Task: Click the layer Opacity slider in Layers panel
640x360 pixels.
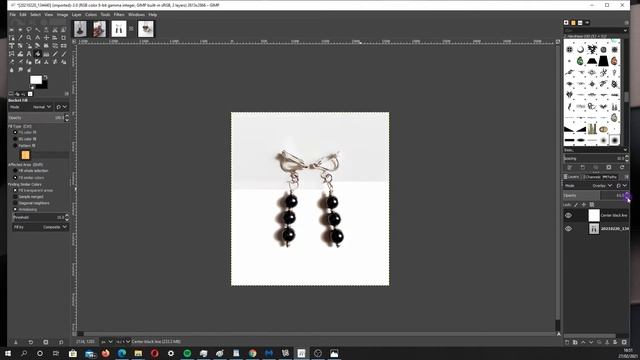Action: [x=595, y=196]
